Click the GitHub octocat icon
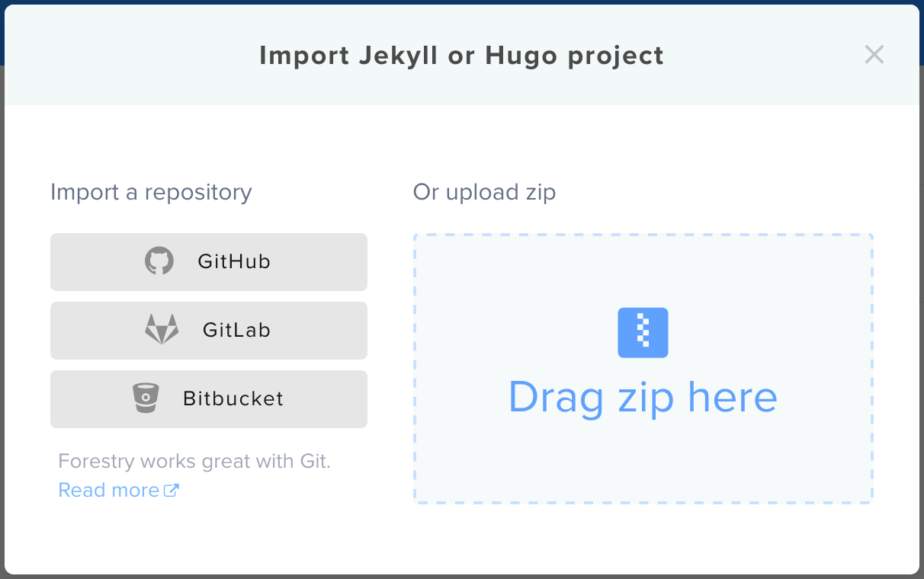The height and width of the screenshot is (579, 924). point(159,261)
